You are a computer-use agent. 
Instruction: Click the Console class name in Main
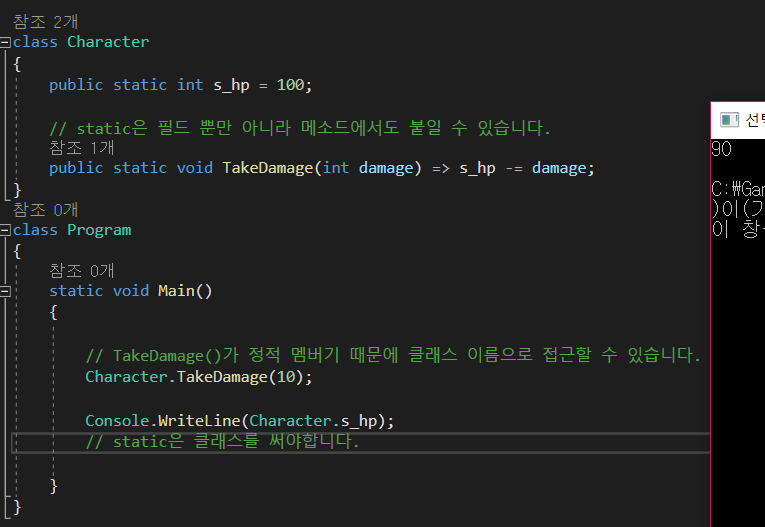[x=117, y=421]
